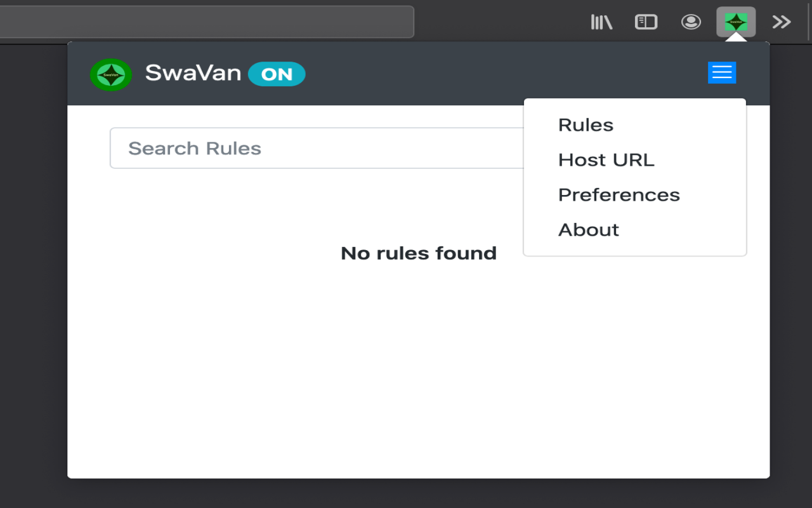Viewport: 812px width, 508px height.
Task: Open Host URL menu entry
Action: (x=606, y=159)
